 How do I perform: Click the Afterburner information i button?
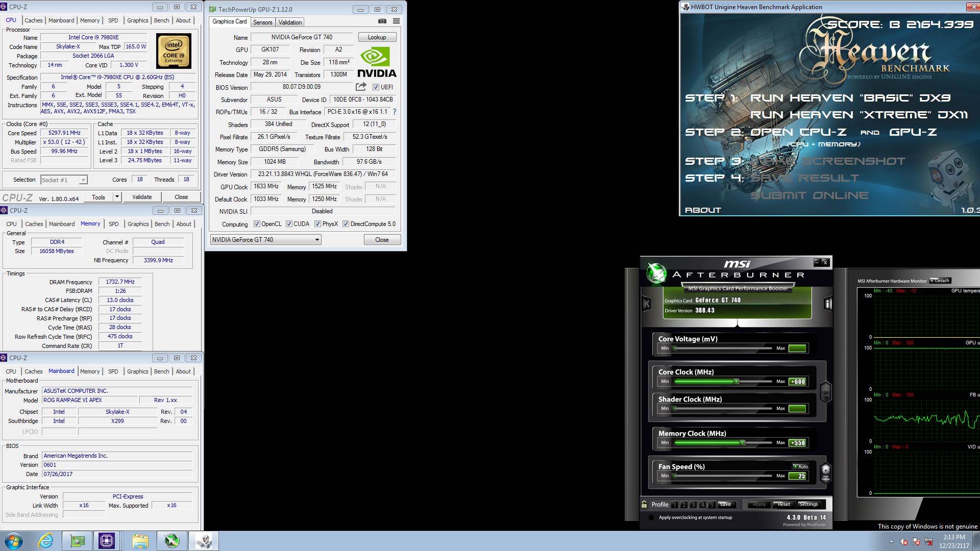pyautogui.click(x=828, y=304)
